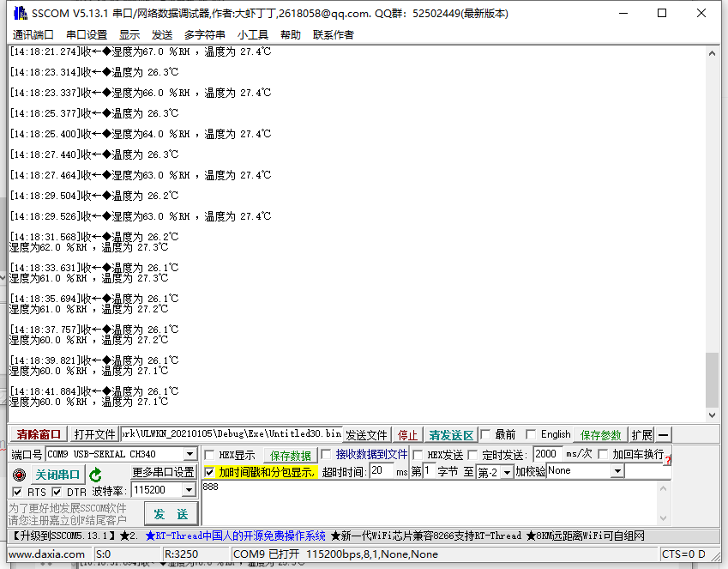Click the RT-Thread open source OS link

235,536
